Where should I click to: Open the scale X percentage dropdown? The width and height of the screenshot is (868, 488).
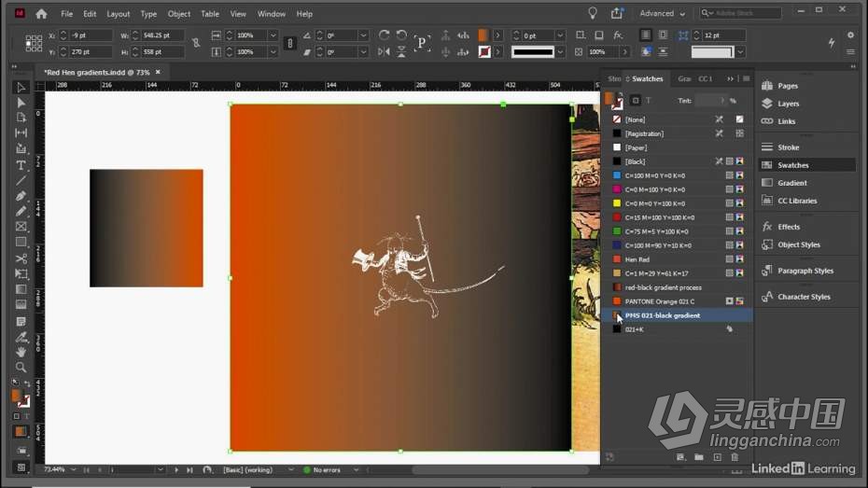(273, 35)
